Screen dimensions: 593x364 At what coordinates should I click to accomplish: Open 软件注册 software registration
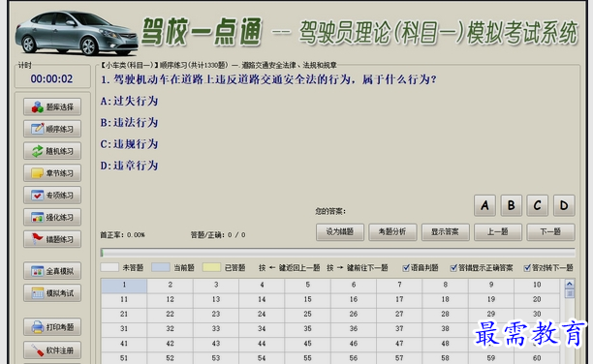click(52, 350)
